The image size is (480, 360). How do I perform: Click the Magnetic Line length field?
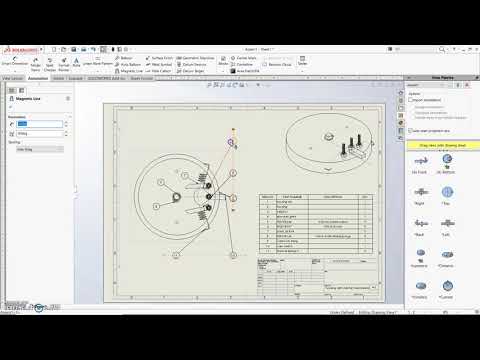39,124
